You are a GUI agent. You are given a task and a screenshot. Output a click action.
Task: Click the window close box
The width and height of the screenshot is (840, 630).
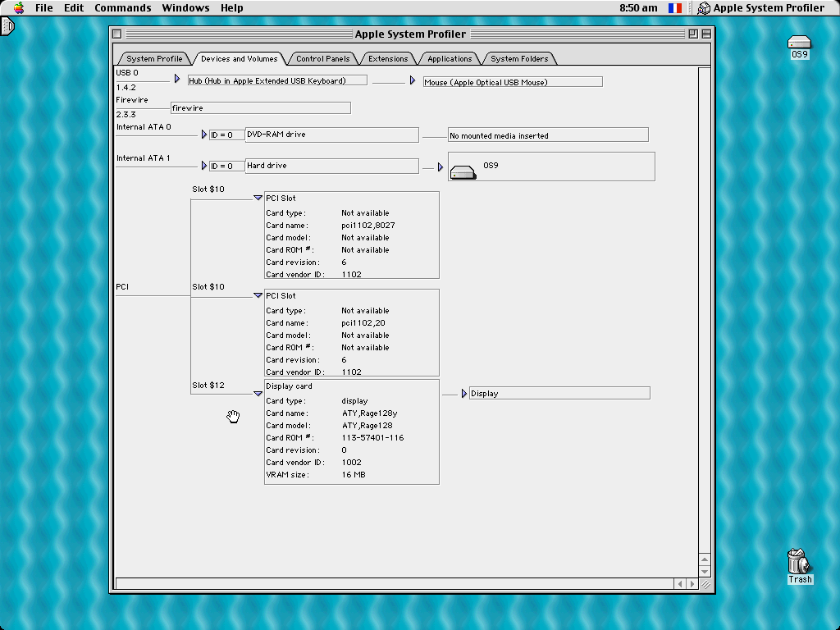click(116, 34)
